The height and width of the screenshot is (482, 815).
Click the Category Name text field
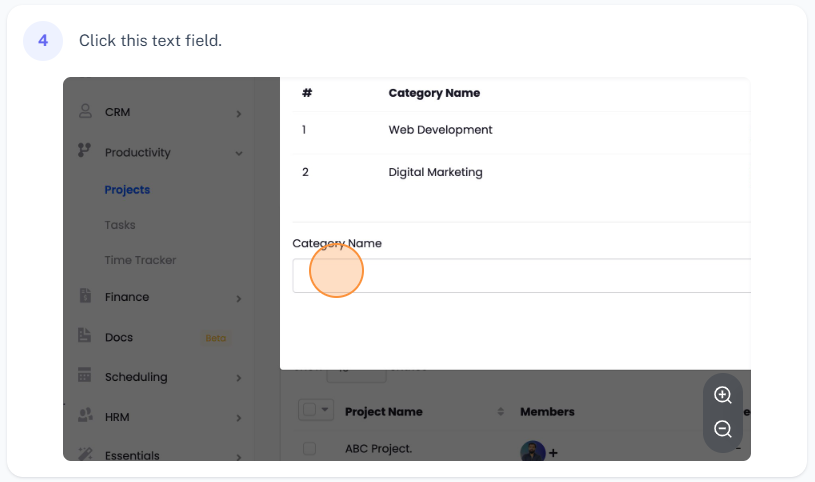click(520, 276)
